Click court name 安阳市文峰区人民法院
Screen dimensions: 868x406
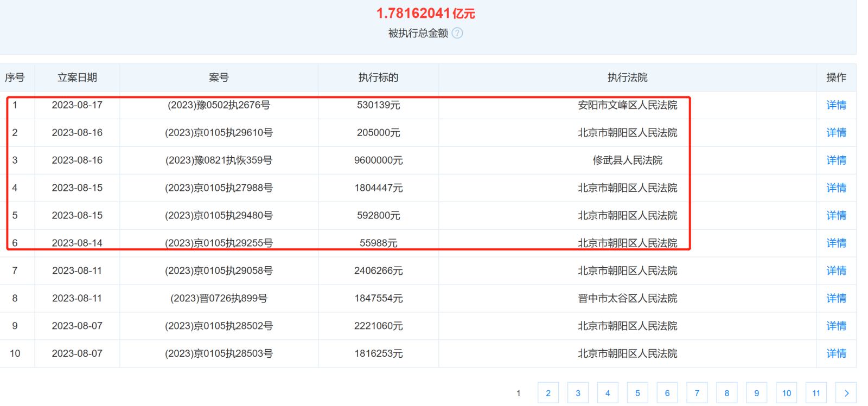coord(627,105)
